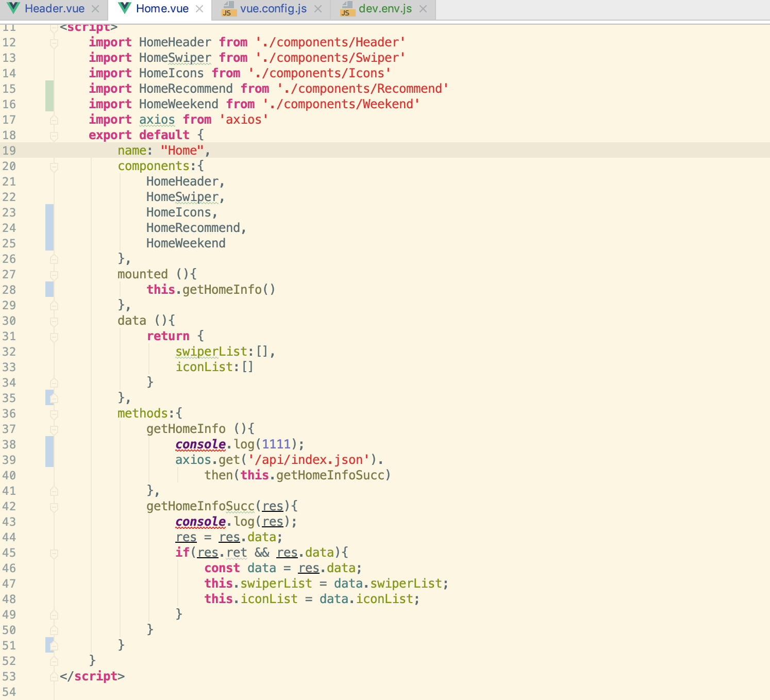Collapse the getHomeInfoSucc fold at line 42

click(54, 507)
